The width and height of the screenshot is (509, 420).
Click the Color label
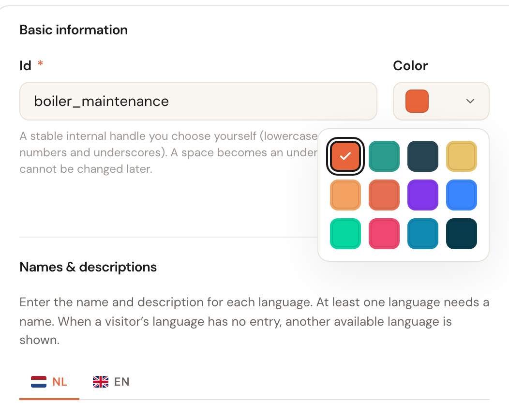[410, 66]
